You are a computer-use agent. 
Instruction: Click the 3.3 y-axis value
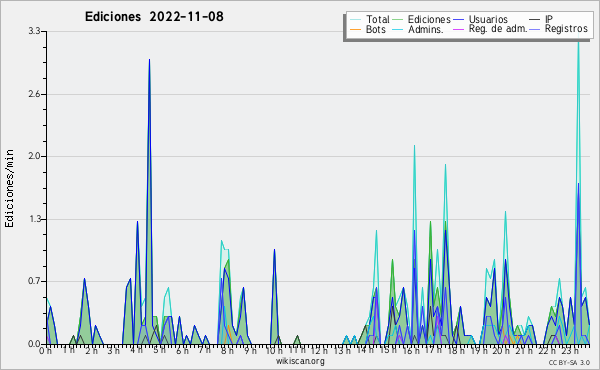34,31
